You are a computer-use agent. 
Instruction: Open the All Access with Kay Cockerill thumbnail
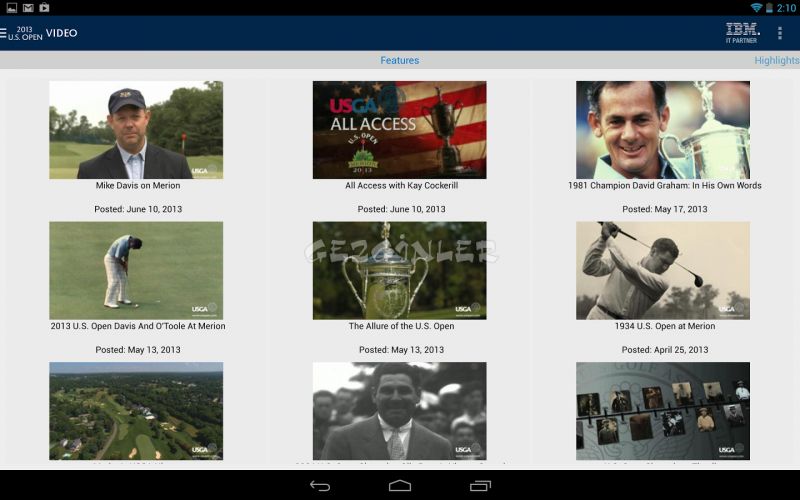399,130
